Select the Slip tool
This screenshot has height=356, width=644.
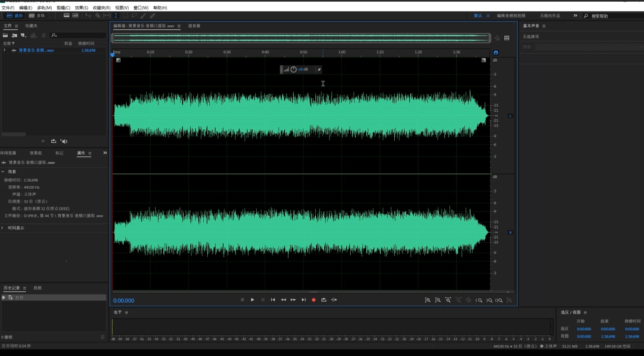tap(107, 15)
